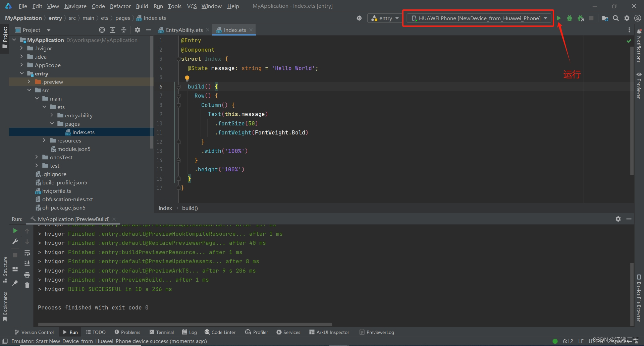Screen dimensions: 644x346
Task: Expand the .preview folder
Action: coord(29,82)
